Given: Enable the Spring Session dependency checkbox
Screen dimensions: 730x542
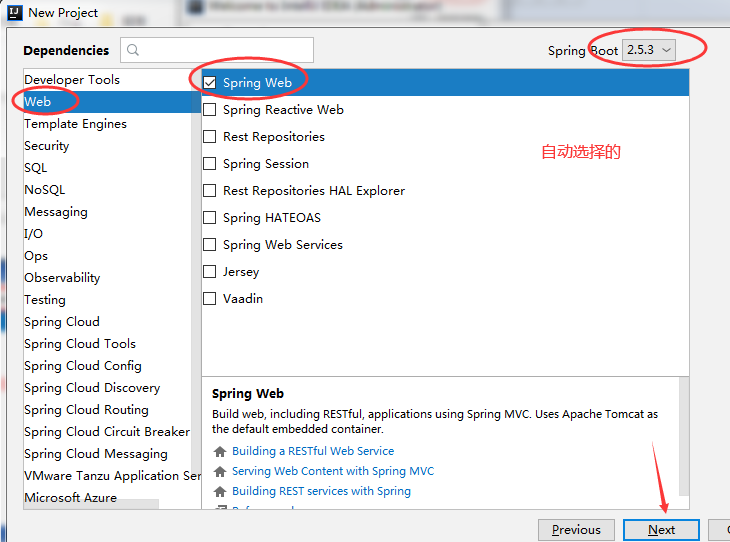Looking at the screenshot, I should tap(210, 164).
